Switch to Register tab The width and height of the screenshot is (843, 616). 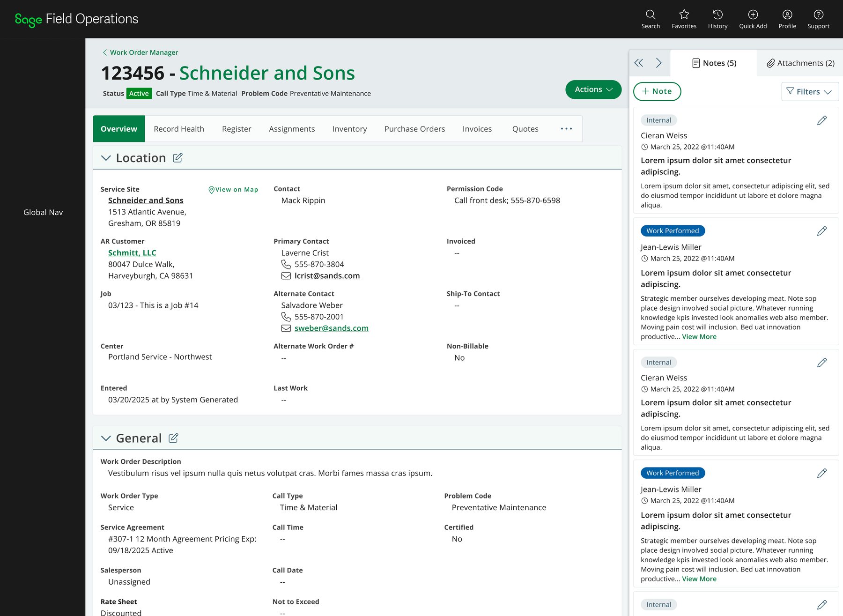point(237,129)
